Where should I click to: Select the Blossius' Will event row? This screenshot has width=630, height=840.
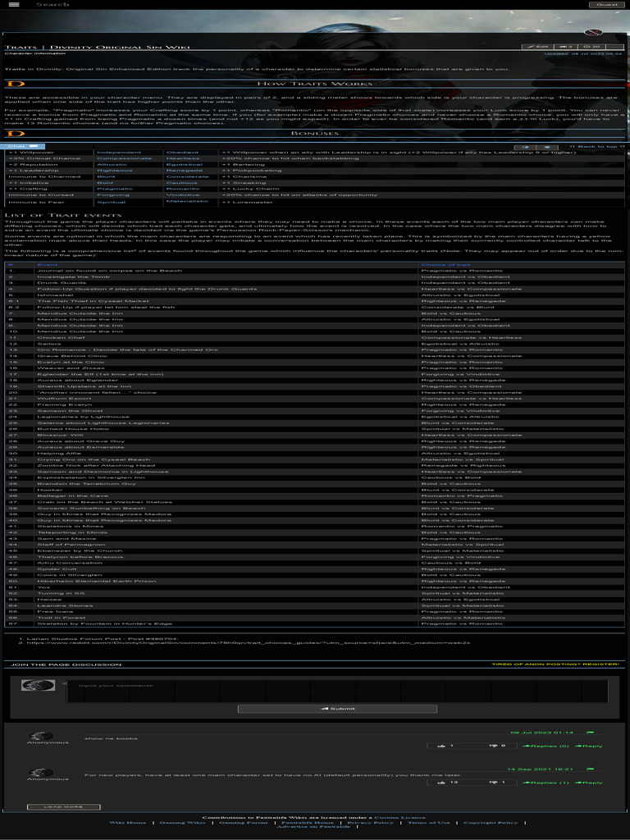point(314,435)
